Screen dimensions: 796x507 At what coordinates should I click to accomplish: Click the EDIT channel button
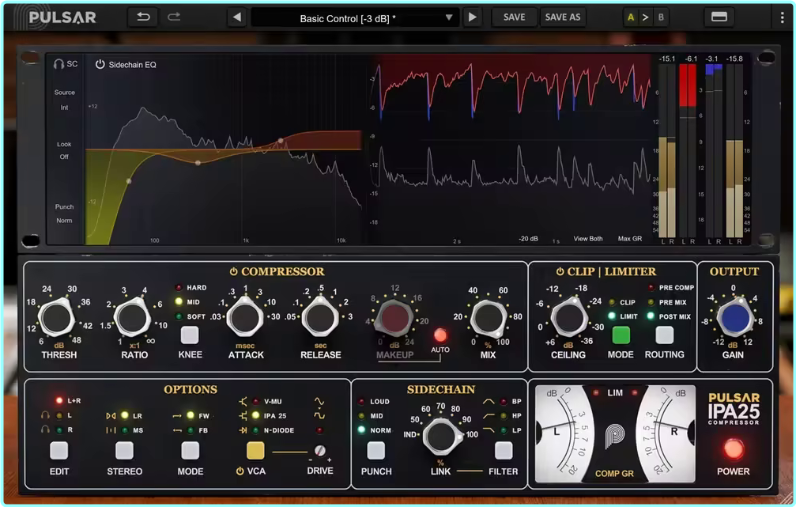coord(59,450)
